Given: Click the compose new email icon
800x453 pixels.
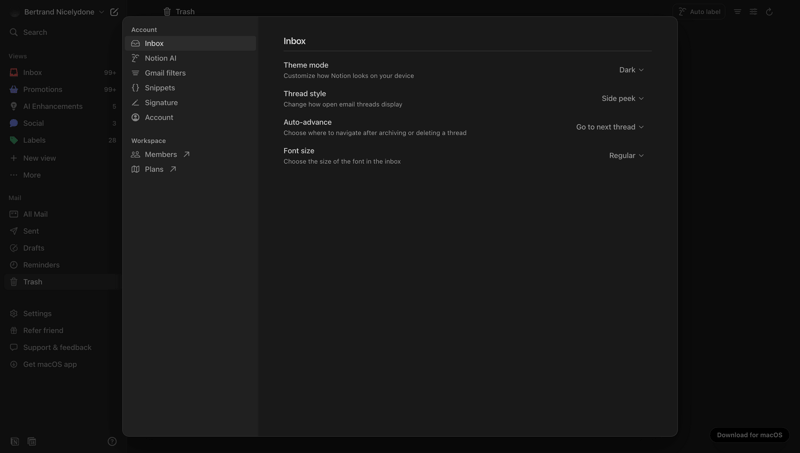Looking at the screenshot, I should pos(114,12).
